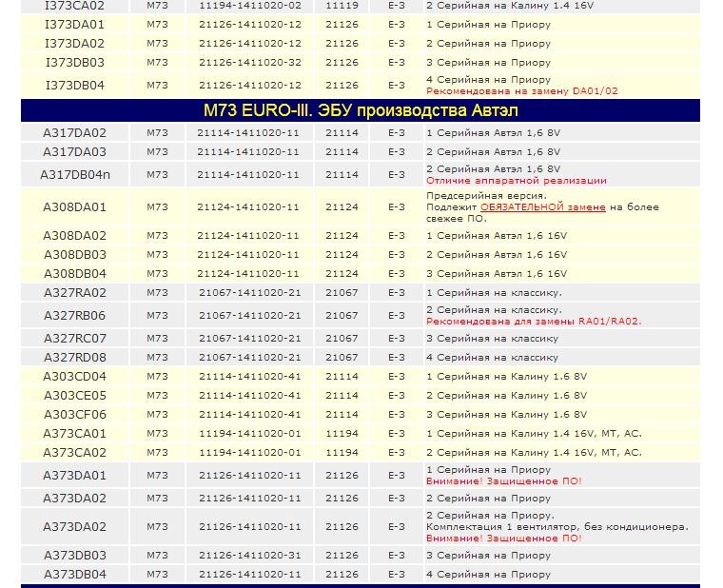Click part number 21126-1411020-32
The height and width of the screenshot is (588, 723).
click(x=250, y=62)
